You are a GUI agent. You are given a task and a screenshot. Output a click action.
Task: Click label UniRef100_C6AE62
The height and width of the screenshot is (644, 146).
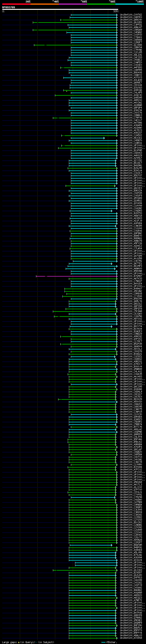point(131,359)
